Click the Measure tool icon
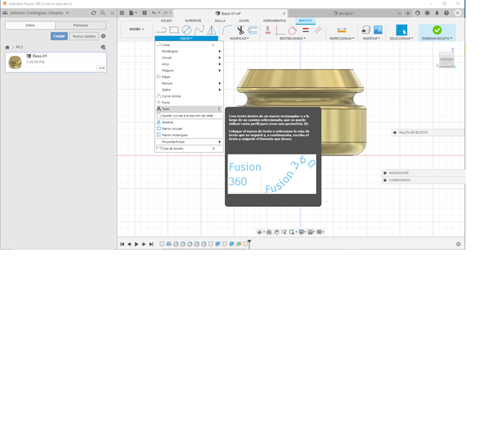The width and height of the screenshot is (504, 445). (341, 30)
